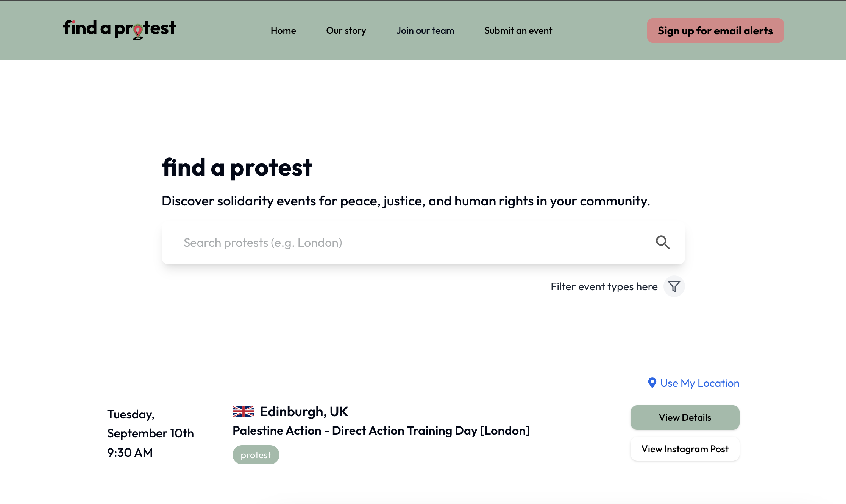Click the blue location pin icon
Viewport: 846px width, 504px height.
coord(652,383)
